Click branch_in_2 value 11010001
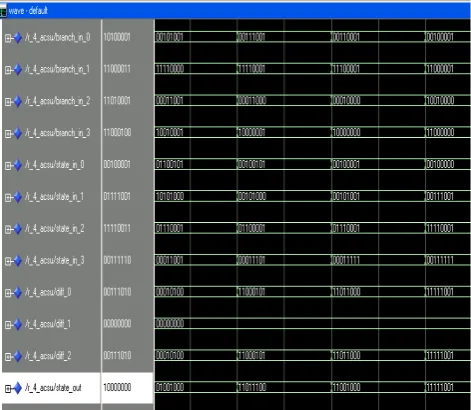The width and height of the screenshot is (471, 410). [117, 101]
